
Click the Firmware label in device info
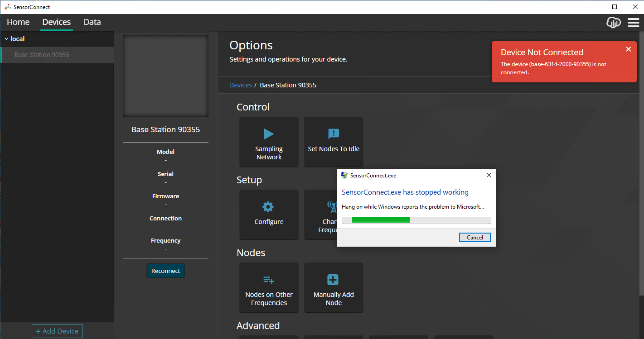point(165,196)
